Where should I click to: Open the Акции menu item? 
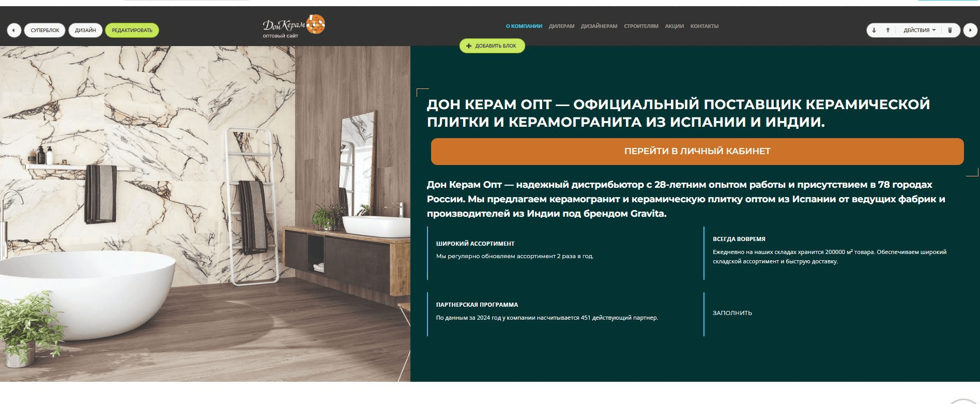[x=674, y=26]
